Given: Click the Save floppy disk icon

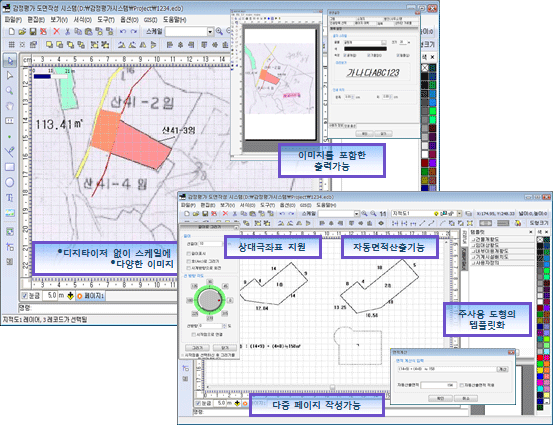Looking at the screenshot, I should point(33,32).
